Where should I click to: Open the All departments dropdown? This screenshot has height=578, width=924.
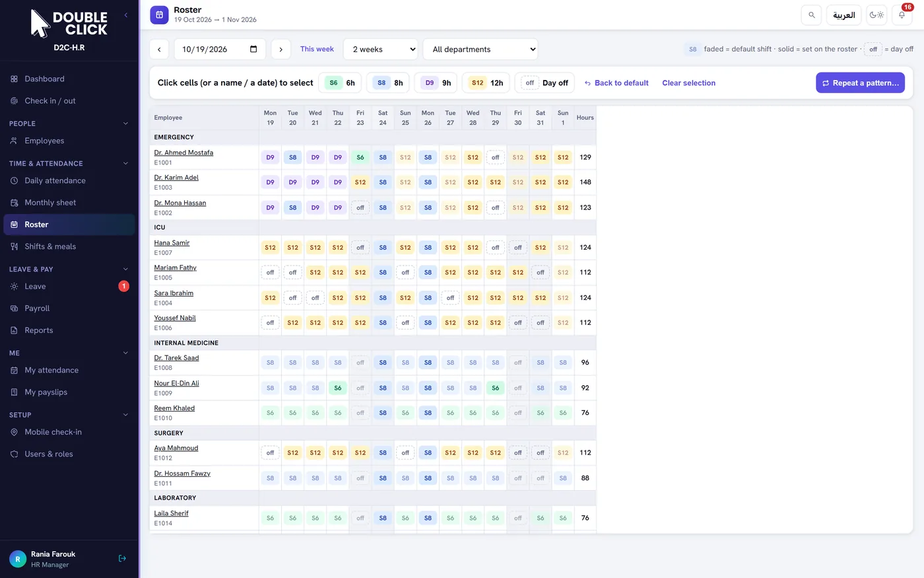coord(480,50)
